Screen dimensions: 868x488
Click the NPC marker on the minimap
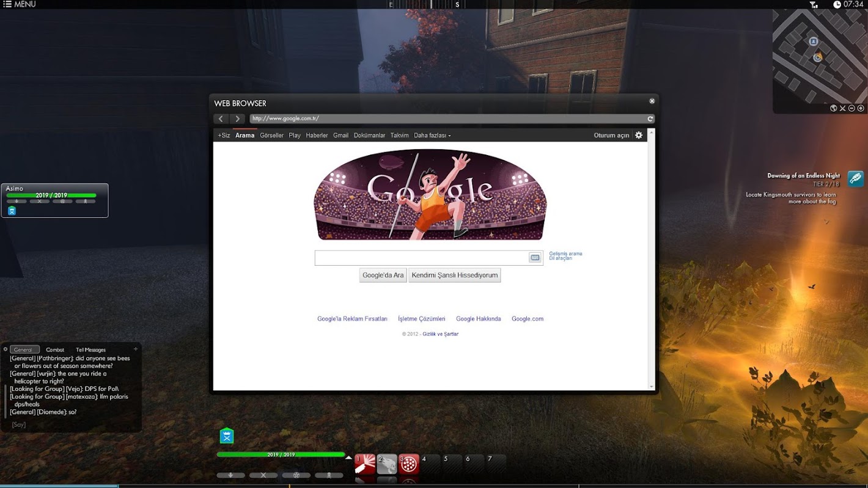point(814,42)
